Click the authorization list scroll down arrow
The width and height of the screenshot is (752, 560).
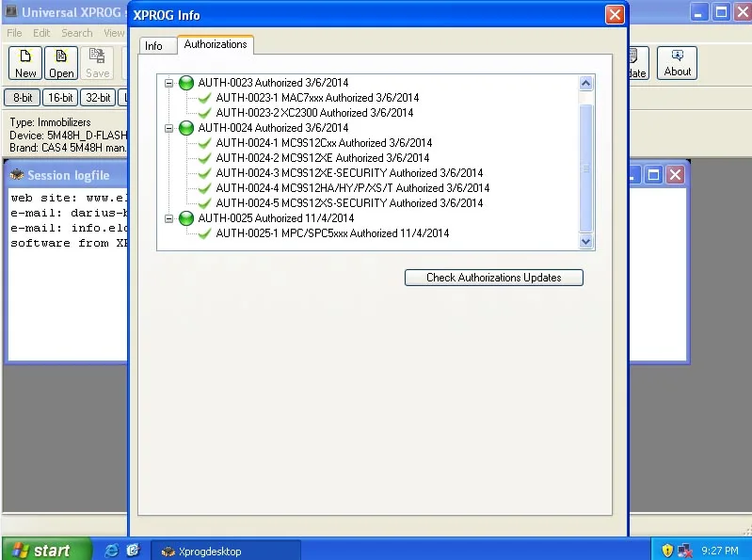click(585, 241)
